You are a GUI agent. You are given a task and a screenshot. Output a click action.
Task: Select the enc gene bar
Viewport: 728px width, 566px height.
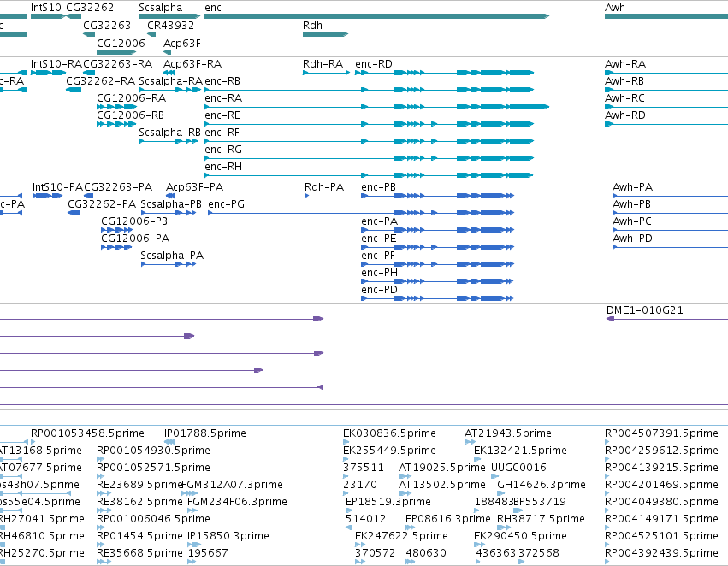[x=376, y=16]
